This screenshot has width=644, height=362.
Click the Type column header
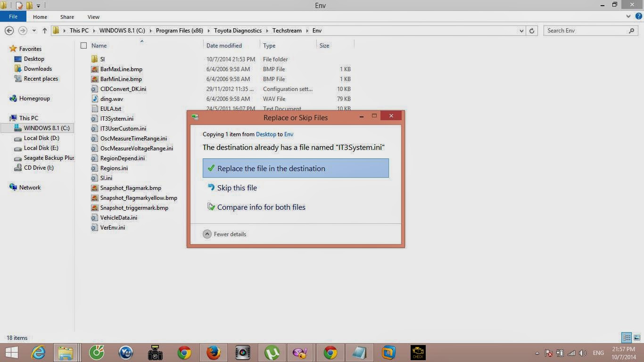269,46
